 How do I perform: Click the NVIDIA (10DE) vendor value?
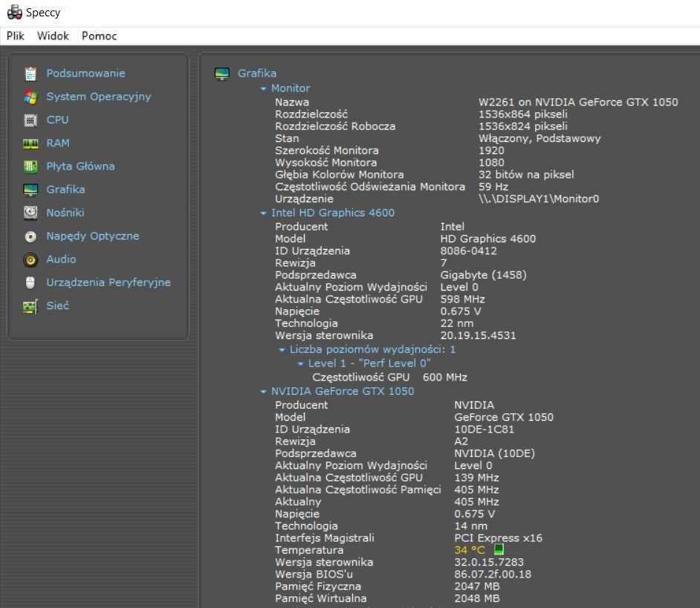(x=494, y=453)
